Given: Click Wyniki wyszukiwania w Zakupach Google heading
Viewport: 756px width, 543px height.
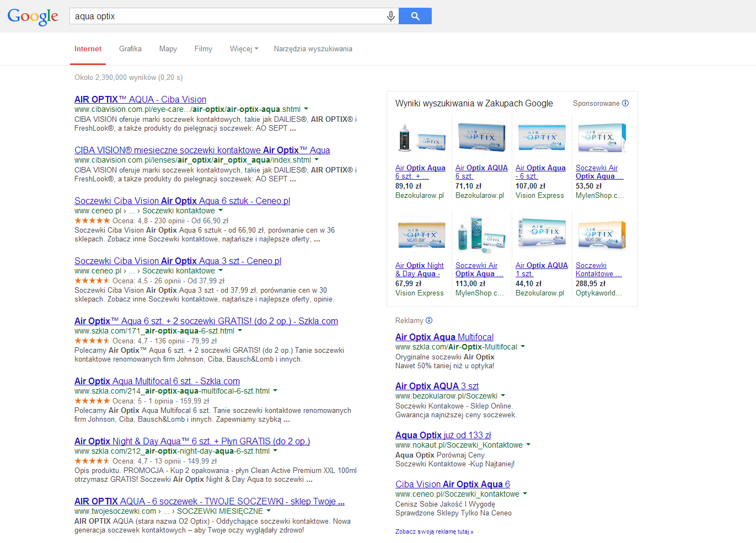Looking at the screenshot, I should tap(474, 103).
